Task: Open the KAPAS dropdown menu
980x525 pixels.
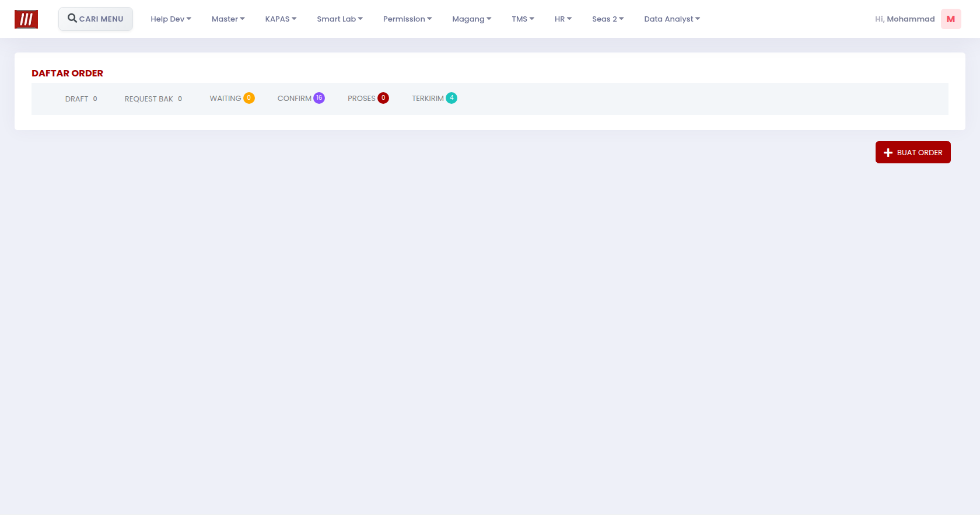Action: point(281,19)
